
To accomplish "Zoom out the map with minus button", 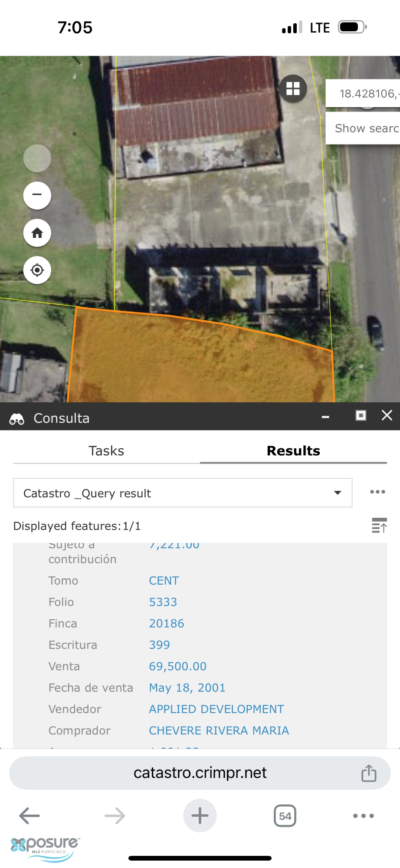I will pyautogui.click(x=37, y=195).
